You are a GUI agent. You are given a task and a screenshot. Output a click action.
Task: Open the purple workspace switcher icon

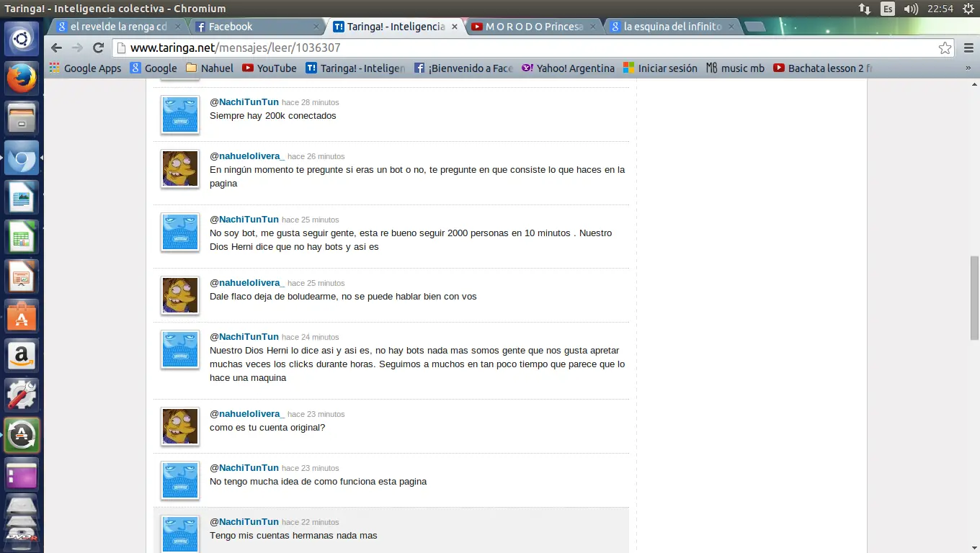coord(22,475)
